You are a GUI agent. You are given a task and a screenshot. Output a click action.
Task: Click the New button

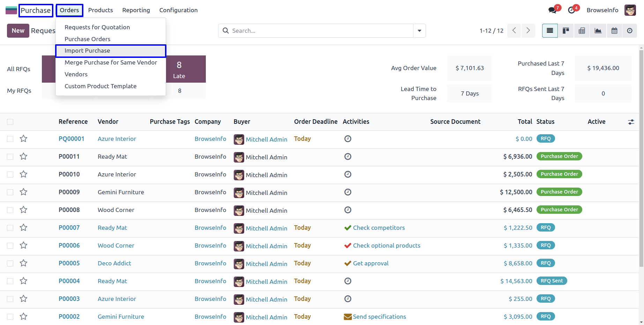point(18,31)
